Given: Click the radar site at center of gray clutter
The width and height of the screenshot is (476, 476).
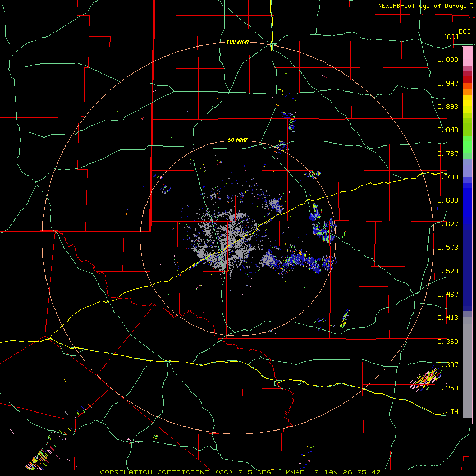Looking at the screenshot, I should (237, 237).
